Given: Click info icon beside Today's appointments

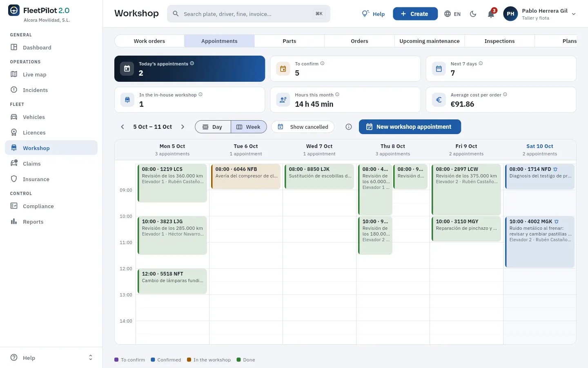Looking at the screenshot, I should 192,63.
